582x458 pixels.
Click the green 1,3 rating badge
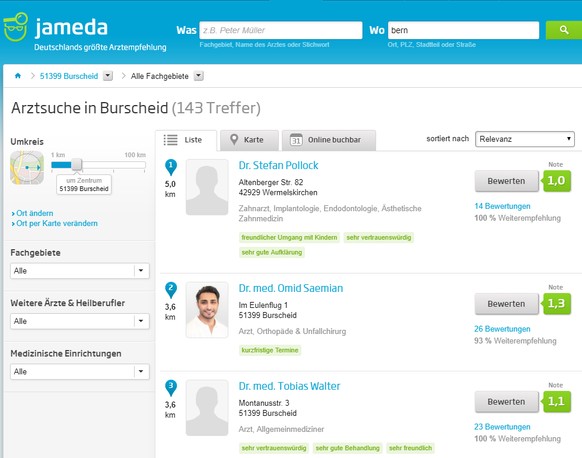click(x=556, y=304)
